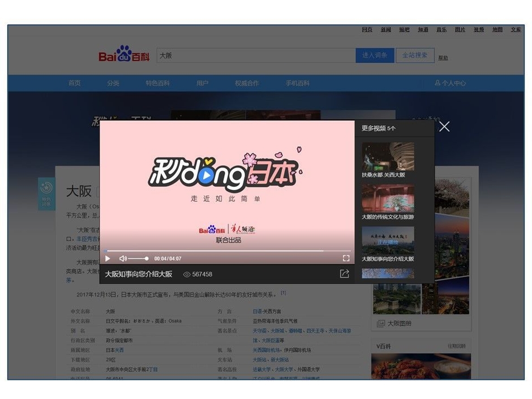Share the Osaka video via share icon
532x399 pixels.
pos(344,274)
